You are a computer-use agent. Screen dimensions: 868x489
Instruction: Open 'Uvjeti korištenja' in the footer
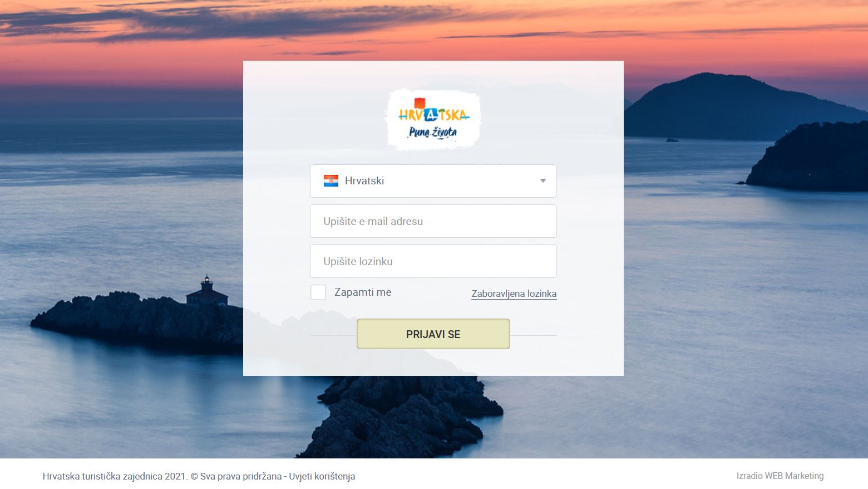click(322, 476)
